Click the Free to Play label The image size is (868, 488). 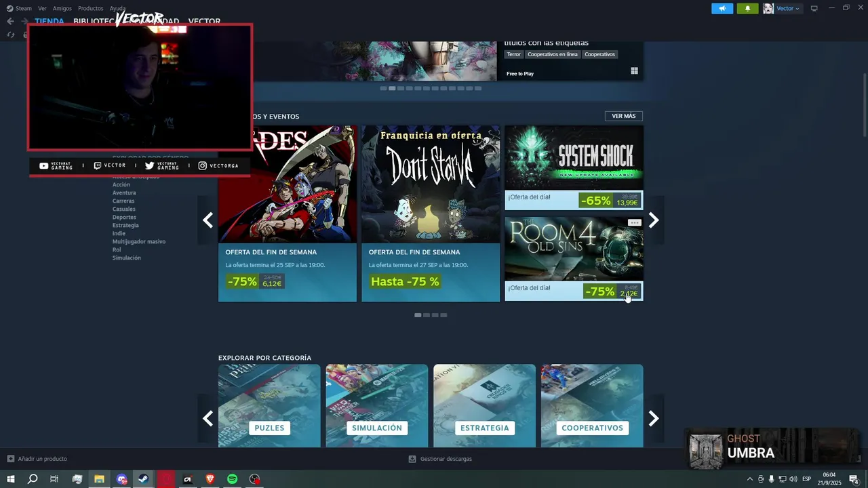pyautogui.click(x=520, y=73)
